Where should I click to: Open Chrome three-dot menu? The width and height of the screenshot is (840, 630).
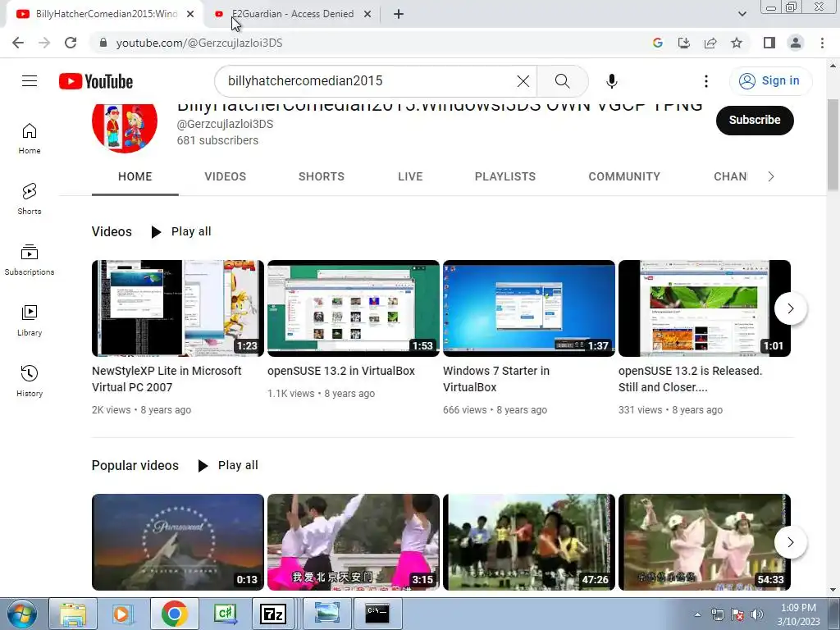click(x=822, y=43)
